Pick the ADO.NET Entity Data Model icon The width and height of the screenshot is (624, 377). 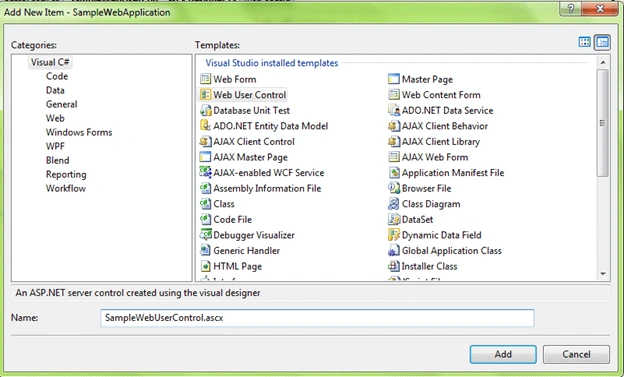205,126
